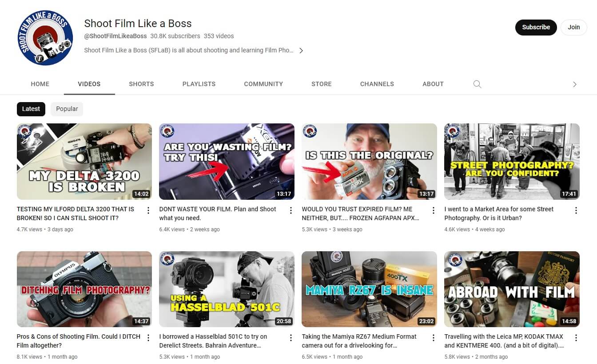Show more tabs using the right chevron
Image resolution: width=597 pixels, height=364 pixels.
pyautogui.click(x=574, y=84)
